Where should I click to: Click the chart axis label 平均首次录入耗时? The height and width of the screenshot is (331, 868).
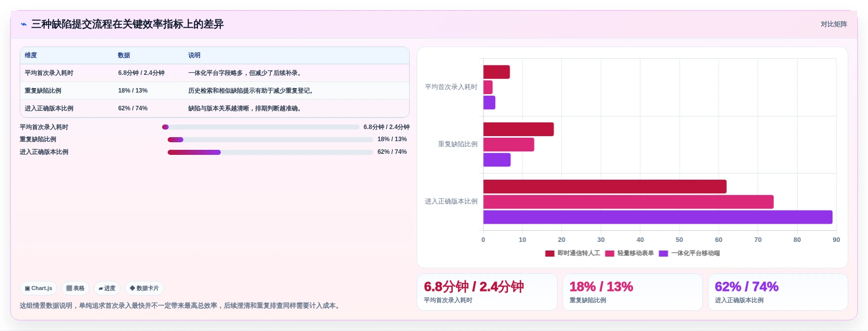pyautogui.click(x=451, y=87)
